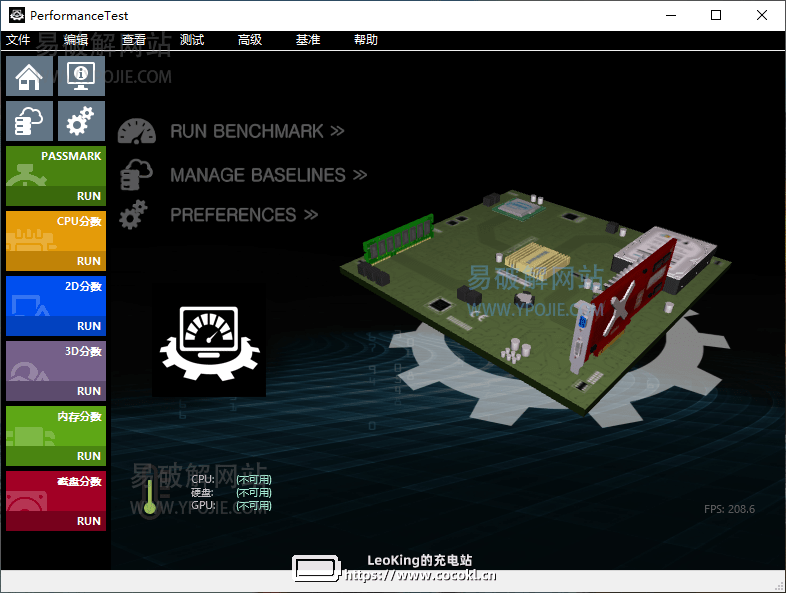Run the 2D分数 graphics test

56,306
